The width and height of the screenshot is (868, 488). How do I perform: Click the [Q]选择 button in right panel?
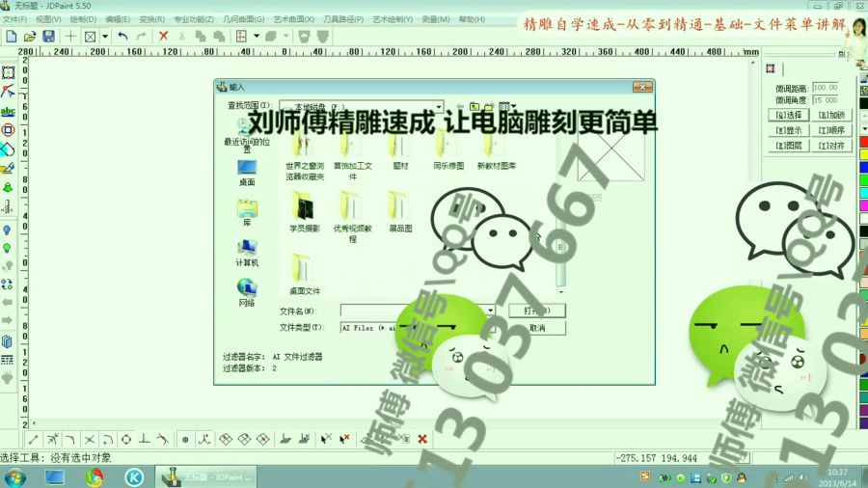788,115
